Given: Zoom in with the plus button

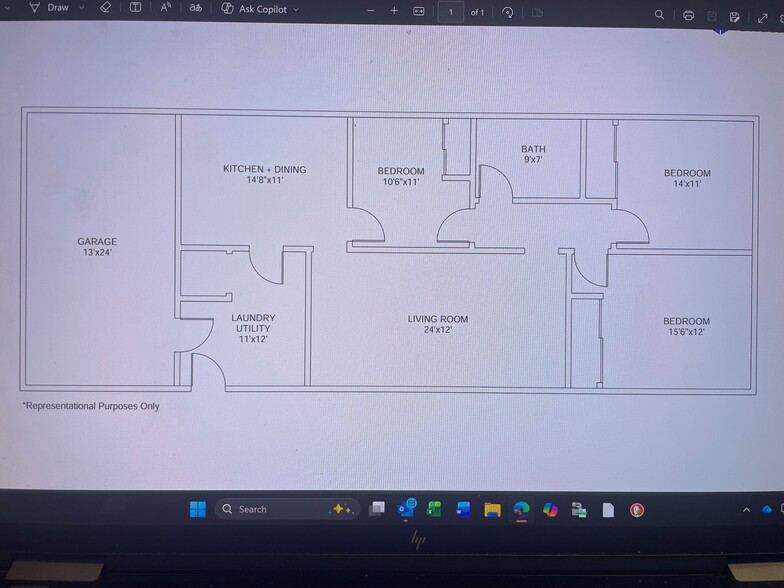Looking at the screenshot, I should tap(394, 11).
